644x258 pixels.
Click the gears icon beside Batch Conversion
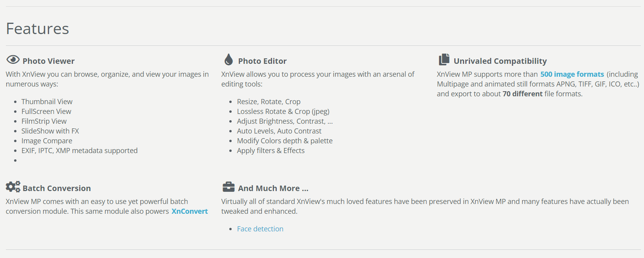(x=13, y=187)
